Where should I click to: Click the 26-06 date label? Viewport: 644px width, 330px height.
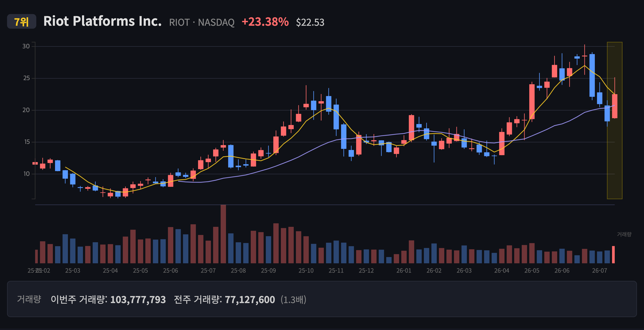(562, 271)
